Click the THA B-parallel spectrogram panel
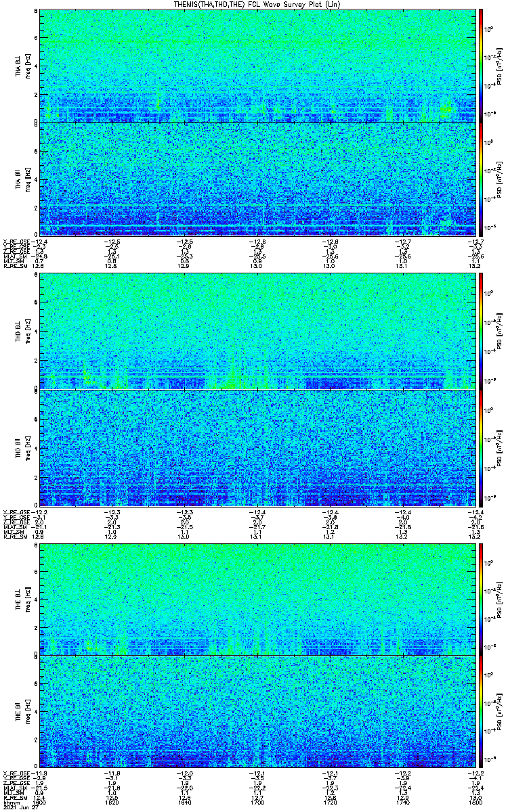This screenshot has height=812, width=508. tap(257, 179)
